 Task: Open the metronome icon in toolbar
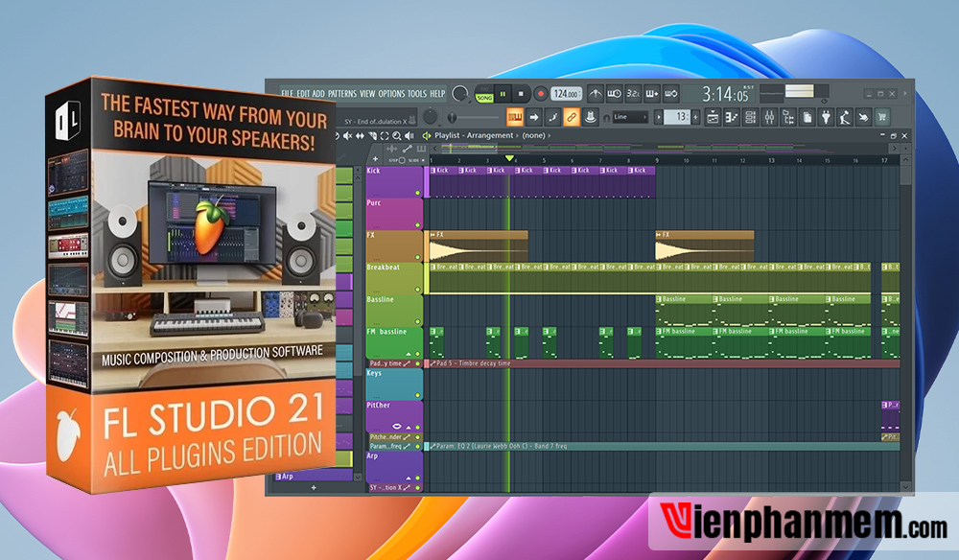click(596, 94)
